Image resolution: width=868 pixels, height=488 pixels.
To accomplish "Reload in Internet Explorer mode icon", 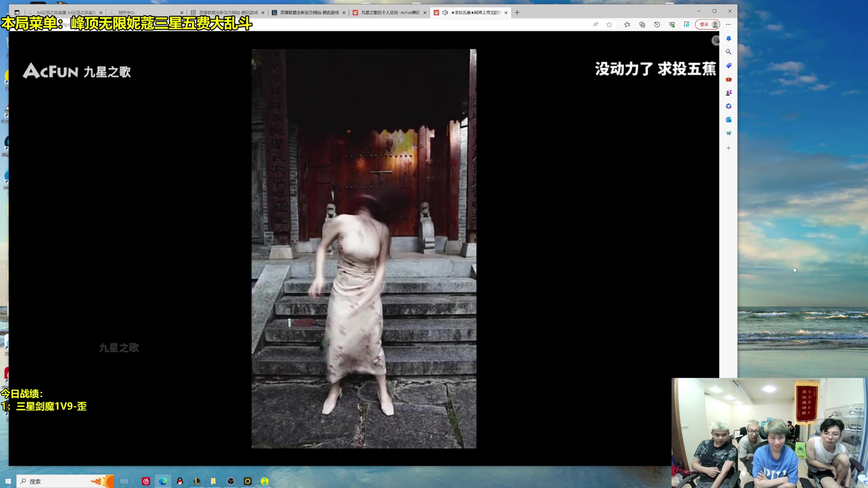I will click(687, 24).
